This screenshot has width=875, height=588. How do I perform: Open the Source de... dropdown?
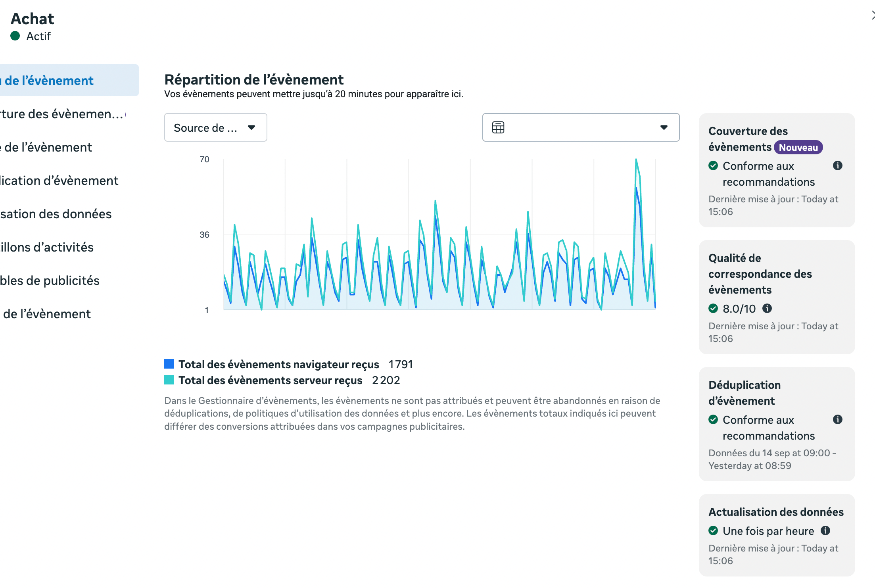click(x=215, y=127)
